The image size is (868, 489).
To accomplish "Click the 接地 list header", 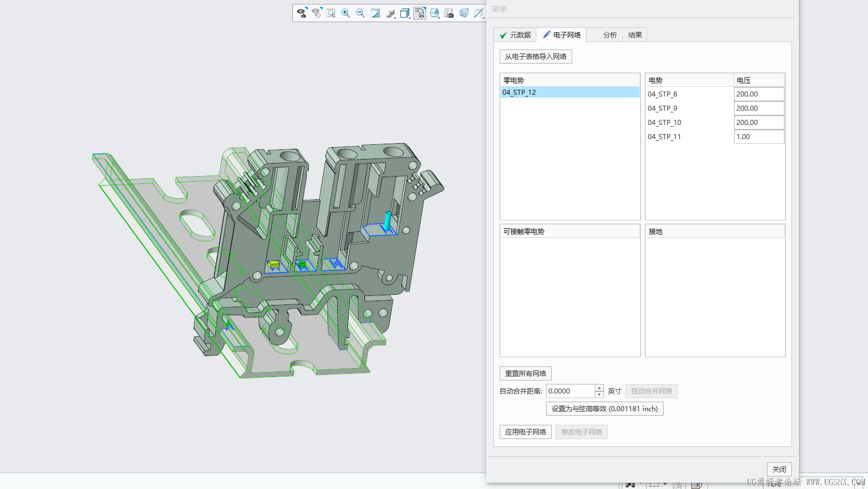I will [x=715, y=231].
